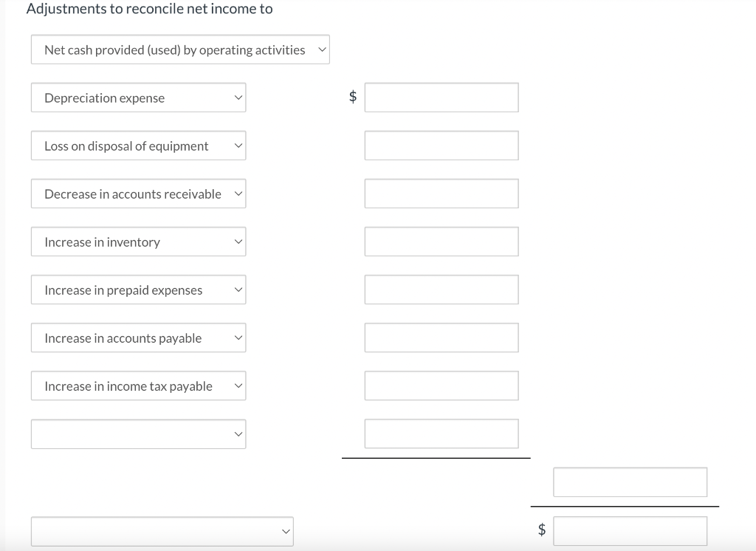This screenshot has width=756, height=551.
Task: Click the income tax payable amount field
Action: tap(441, 386)
